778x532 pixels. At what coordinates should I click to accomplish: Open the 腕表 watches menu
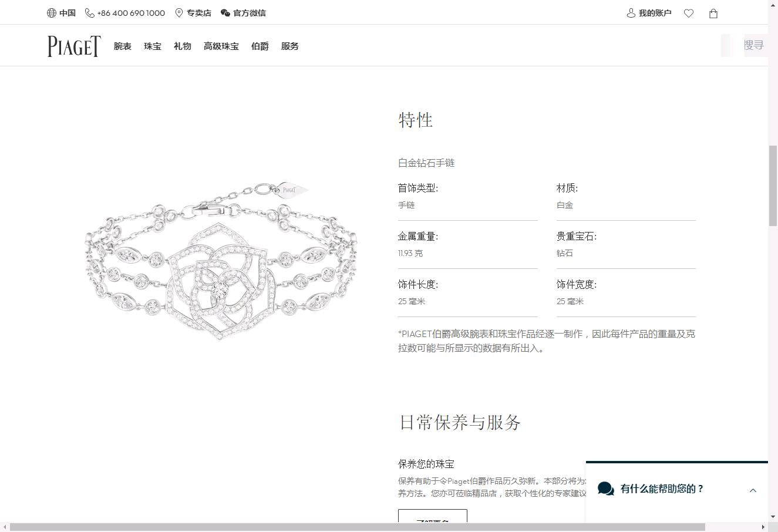click(x=123, y=46)
